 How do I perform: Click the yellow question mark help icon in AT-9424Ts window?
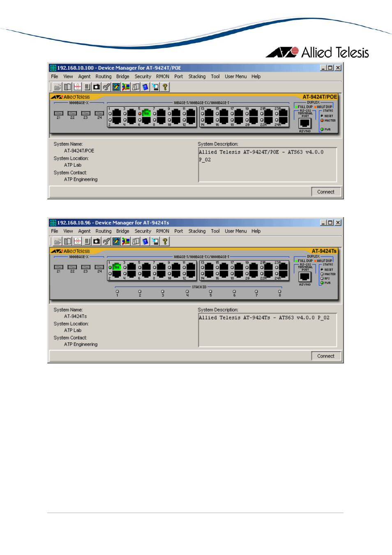[165, 241]
